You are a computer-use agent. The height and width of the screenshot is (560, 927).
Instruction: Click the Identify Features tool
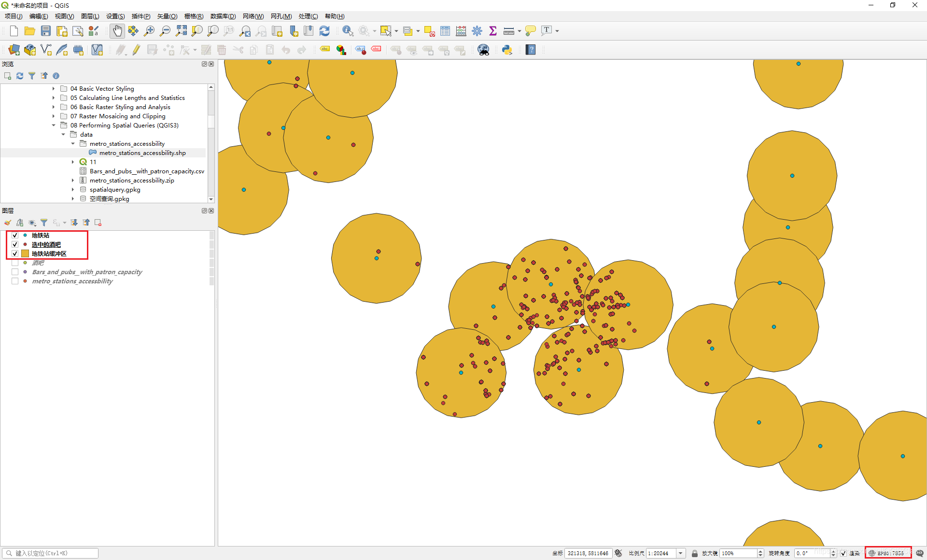click(347, 31)
